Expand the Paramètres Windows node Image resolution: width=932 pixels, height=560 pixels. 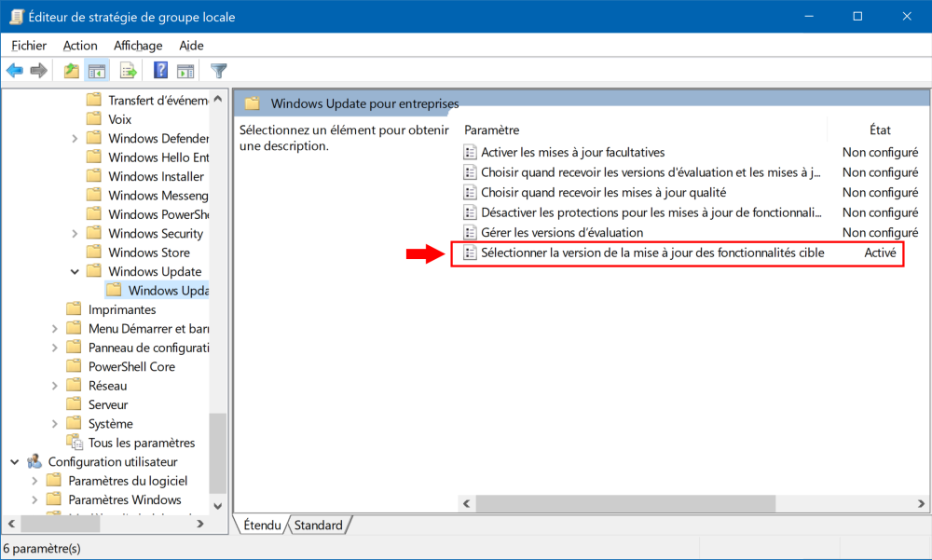coord(34,500)
